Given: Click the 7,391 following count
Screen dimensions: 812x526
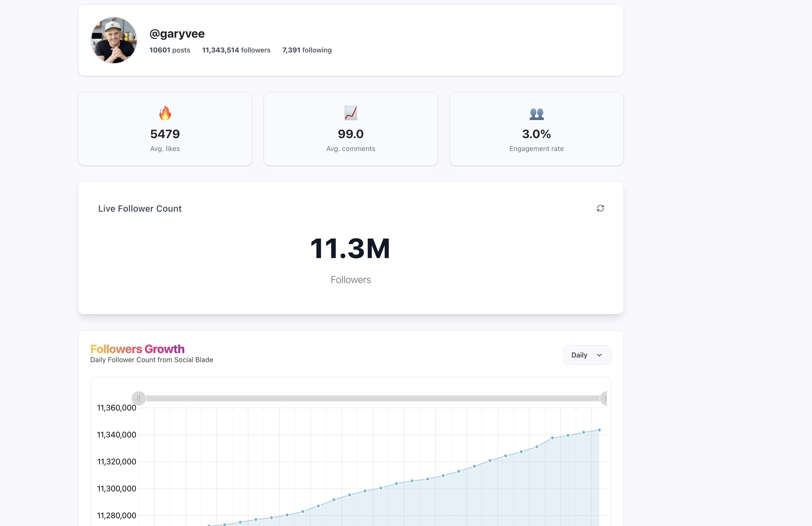Looking at the screenshot, I should (307, 50).
